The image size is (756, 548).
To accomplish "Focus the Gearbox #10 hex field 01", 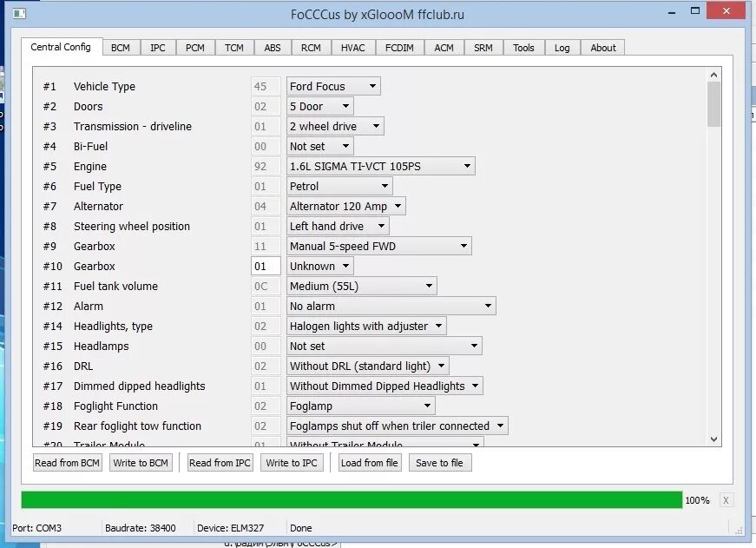I will tap(266, 267).
